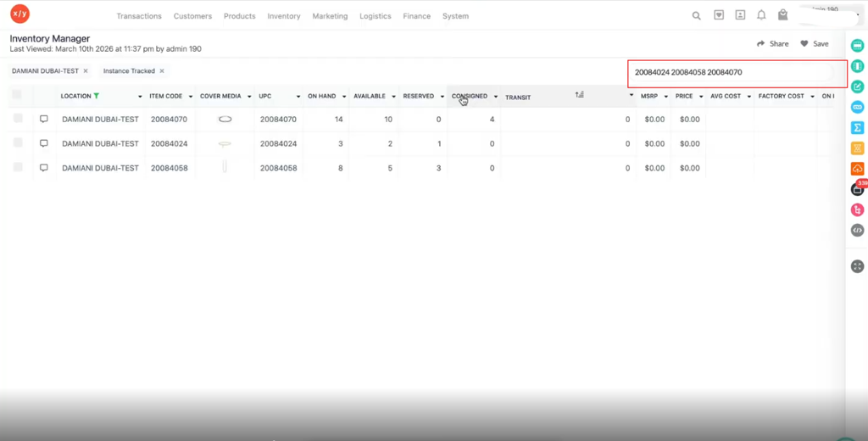Open the UPC column dropdown arrow
This screenshot has height=441, width=868.
coord(298,97)
